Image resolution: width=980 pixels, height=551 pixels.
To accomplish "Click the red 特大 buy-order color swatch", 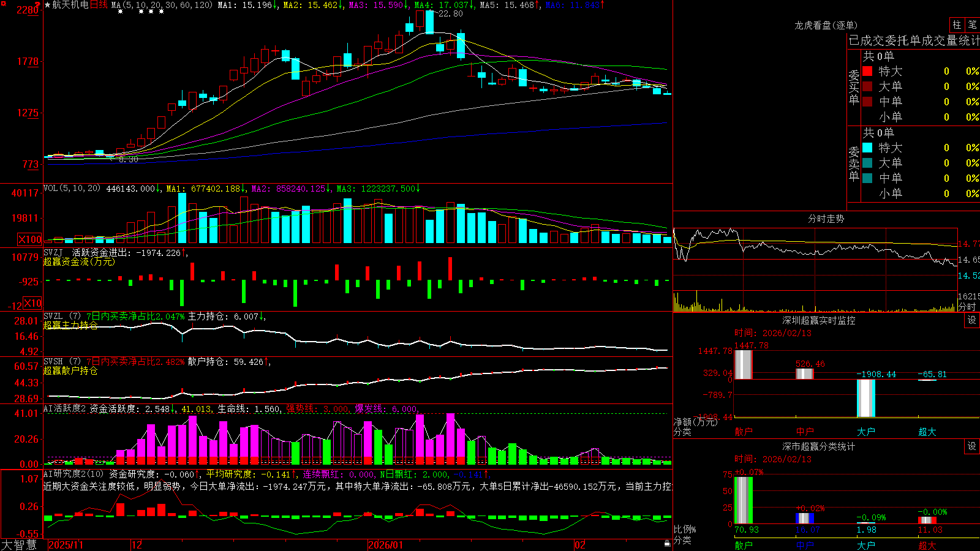I will 867,71.
